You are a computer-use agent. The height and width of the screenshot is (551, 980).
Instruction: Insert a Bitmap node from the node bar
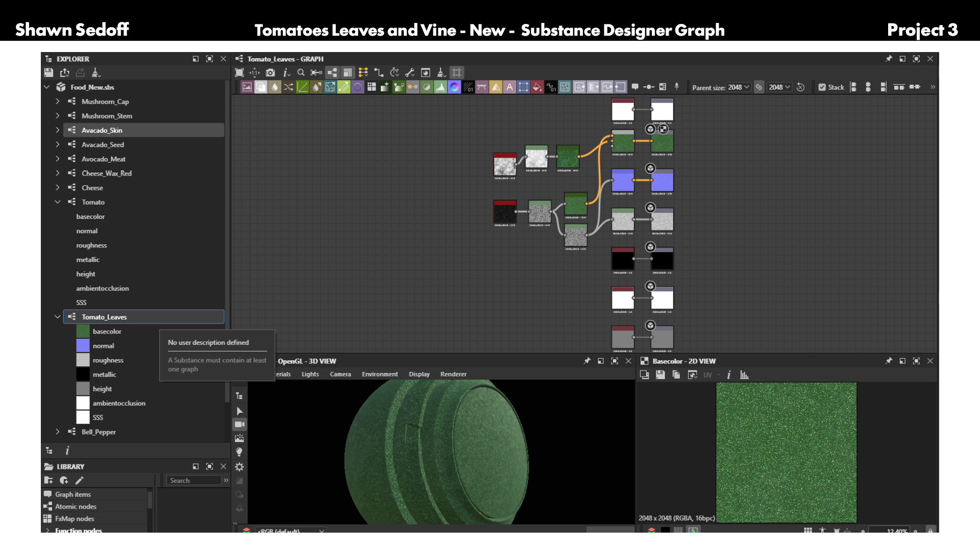coord(247,87)
